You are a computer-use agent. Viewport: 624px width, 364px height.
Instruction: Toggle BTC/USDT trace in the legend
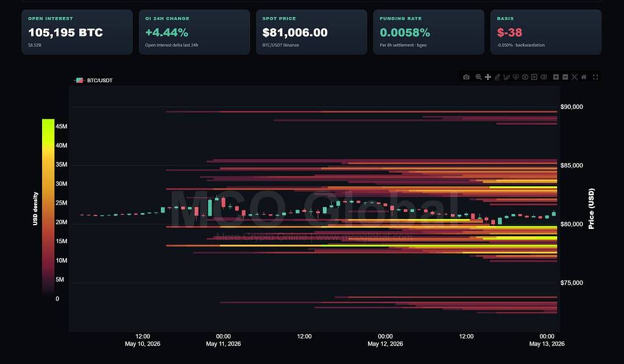coord(93,80)
